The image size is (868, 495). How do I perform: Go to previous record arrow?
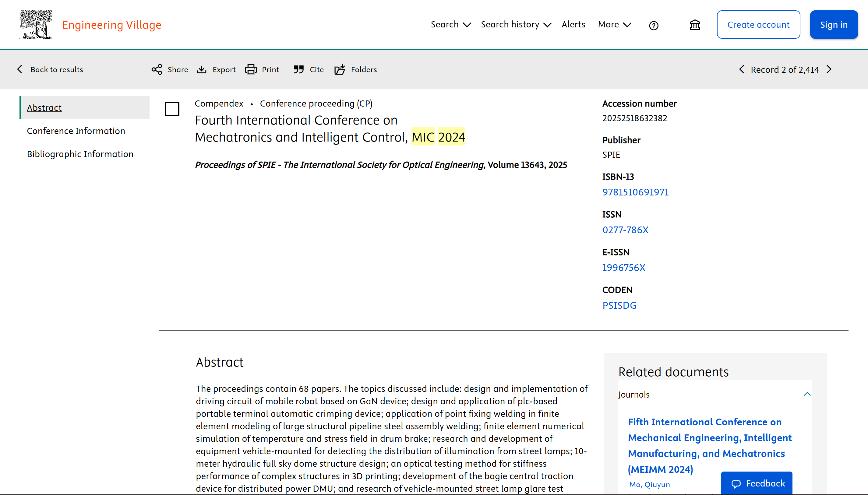pos(742,69)
